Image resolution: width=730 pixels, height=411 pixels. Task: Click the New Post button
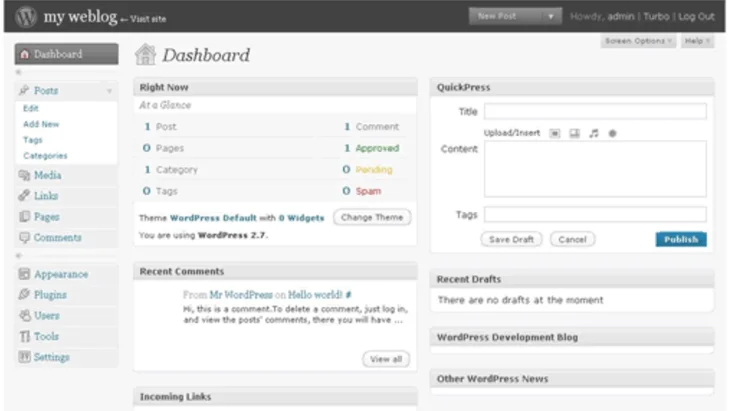[506, 16]
